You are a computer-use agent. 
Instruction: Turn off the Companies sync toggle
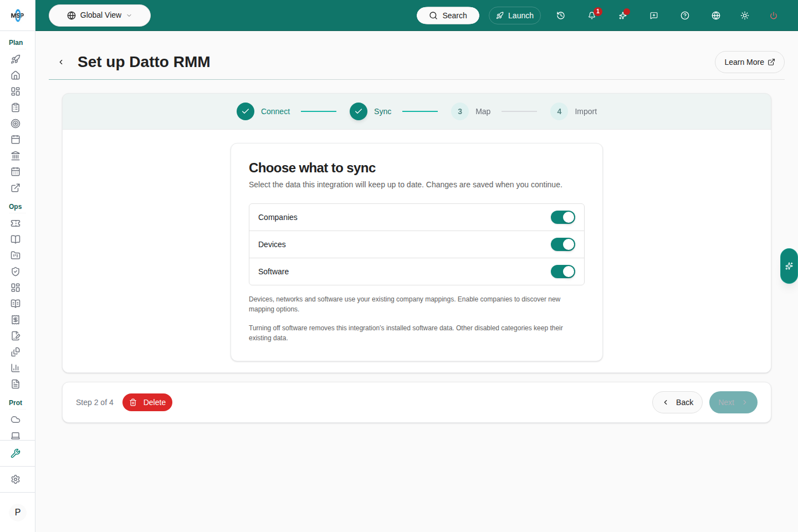[563, 217]
